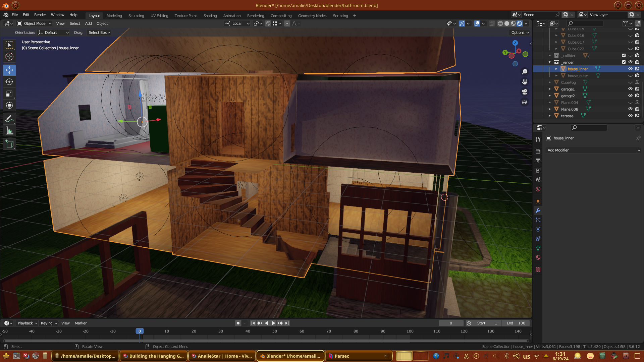Click the Add Cube tool icon

(9, 144)
